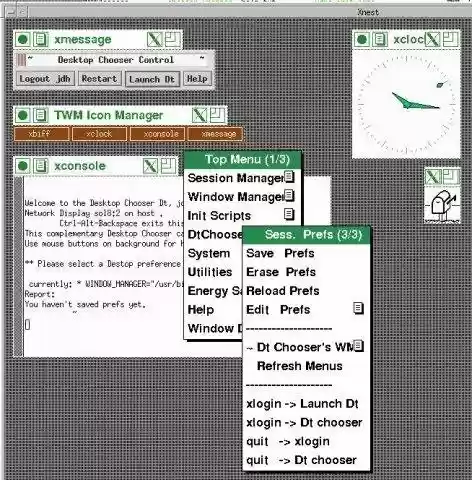Select xmessage in TWM Icon Manager
Screen dimensions: 472x480
click(x=215, y=134)
